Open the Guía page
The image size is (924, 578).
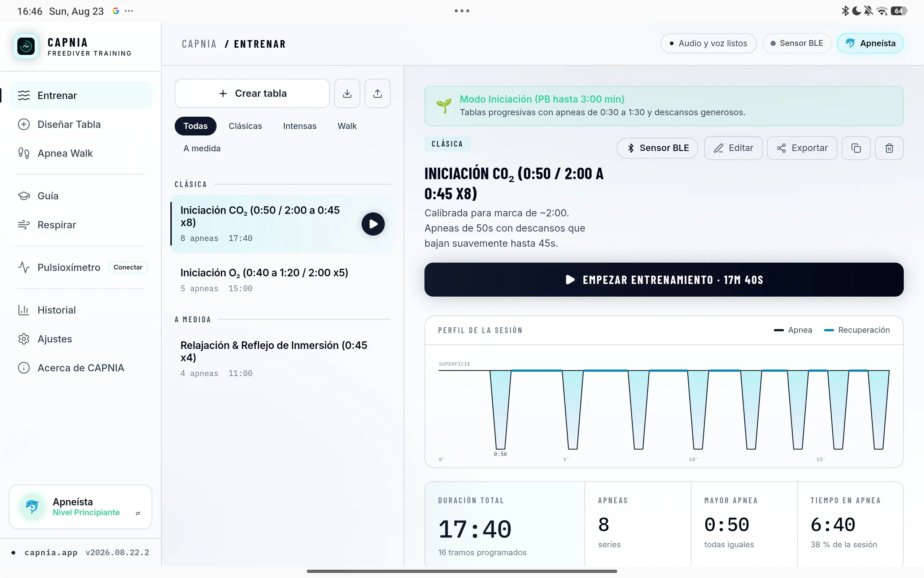[x=80, y=196]
